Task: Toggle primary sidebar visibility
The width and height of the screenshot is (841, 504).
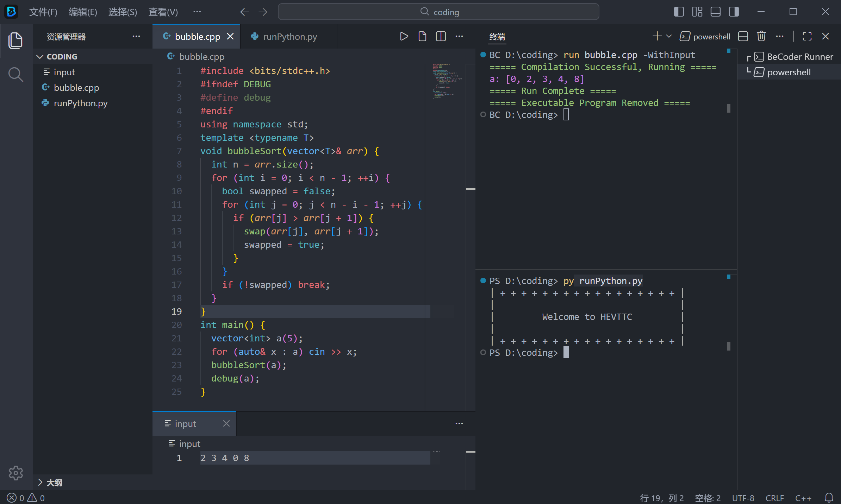Action: (x=679, y=12)
